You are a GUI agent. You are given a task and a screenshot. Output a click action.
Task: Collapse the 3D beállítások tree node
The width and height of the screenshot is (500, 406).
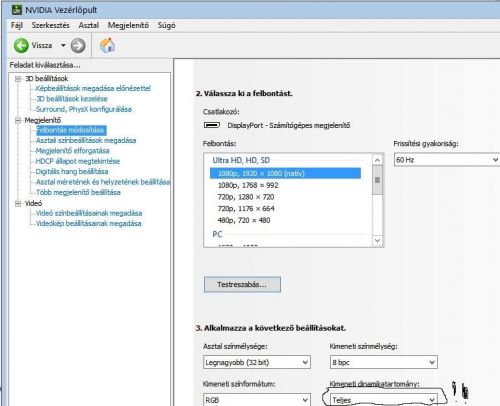click(18, 79)
